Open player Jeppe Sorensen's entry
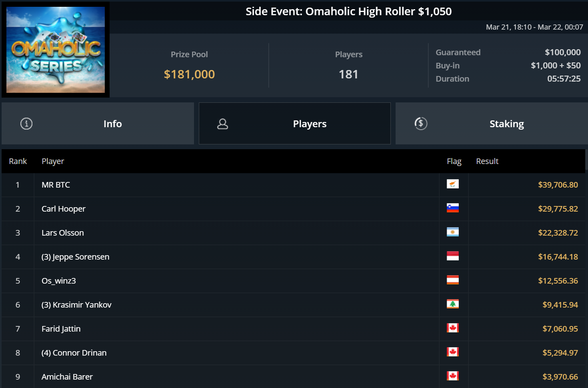 point(75,257)
